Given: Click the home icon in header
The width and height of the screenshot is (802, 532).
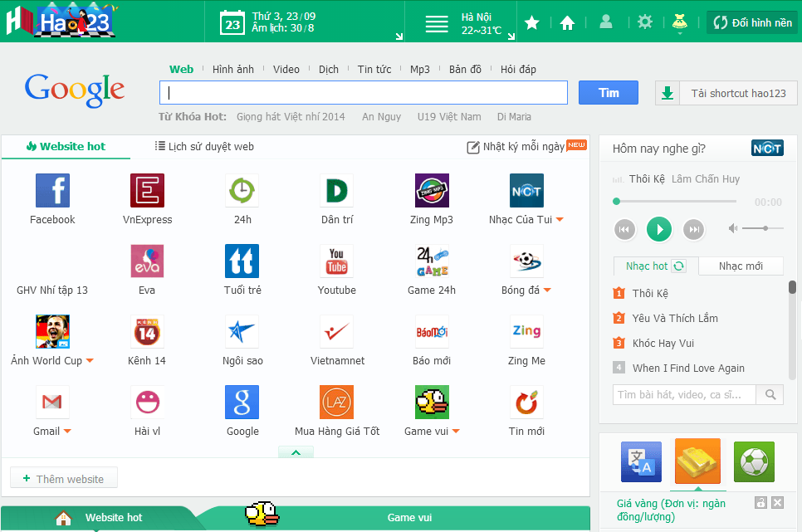Looking at the screenshot, I should click(x=567, y=22).
